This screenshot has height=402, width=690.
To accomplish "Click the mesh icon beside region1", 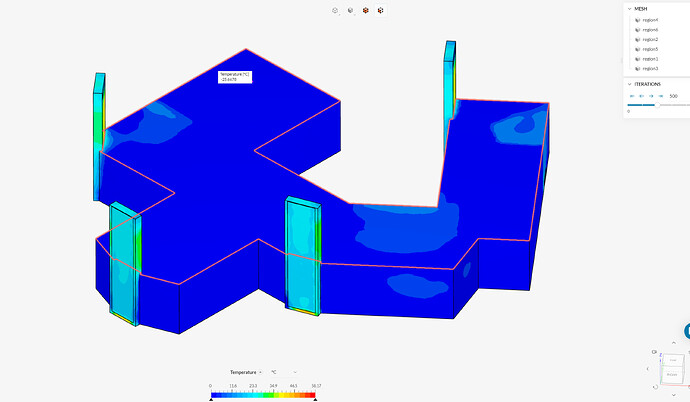I will (637, 59).
